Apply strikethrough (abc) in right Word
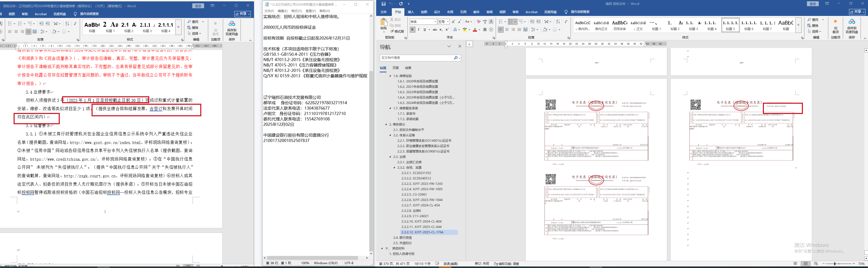Image resolution: width=868 pixels, height=268 pixels. click(x=435, y=30)
